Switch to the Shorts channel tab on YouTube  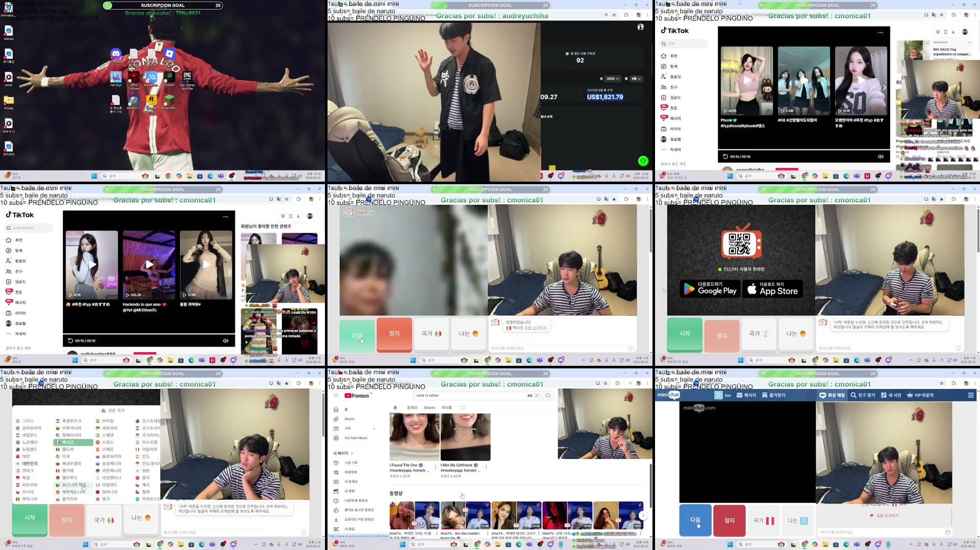click(429, 408)
